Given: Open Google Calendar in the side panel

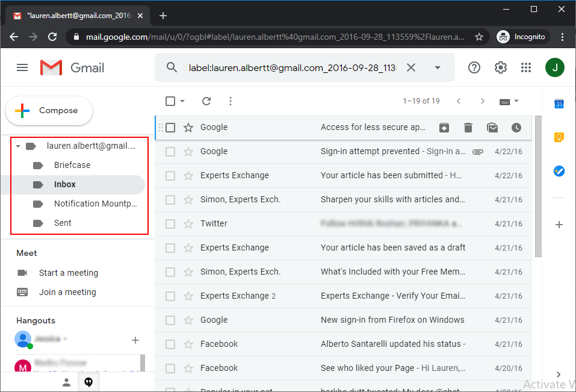Looking at the screenshot, I should [x=559, y=104].
